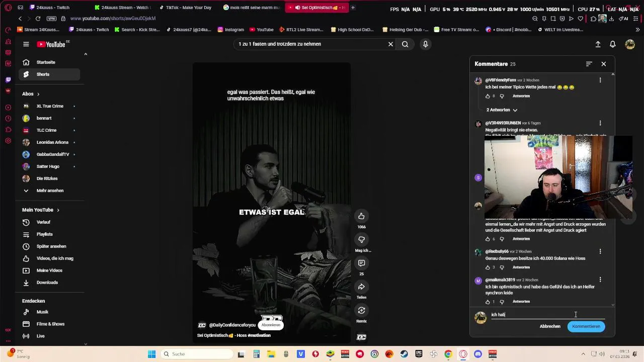Like the short with thumbs up

(x=361, y=216)
